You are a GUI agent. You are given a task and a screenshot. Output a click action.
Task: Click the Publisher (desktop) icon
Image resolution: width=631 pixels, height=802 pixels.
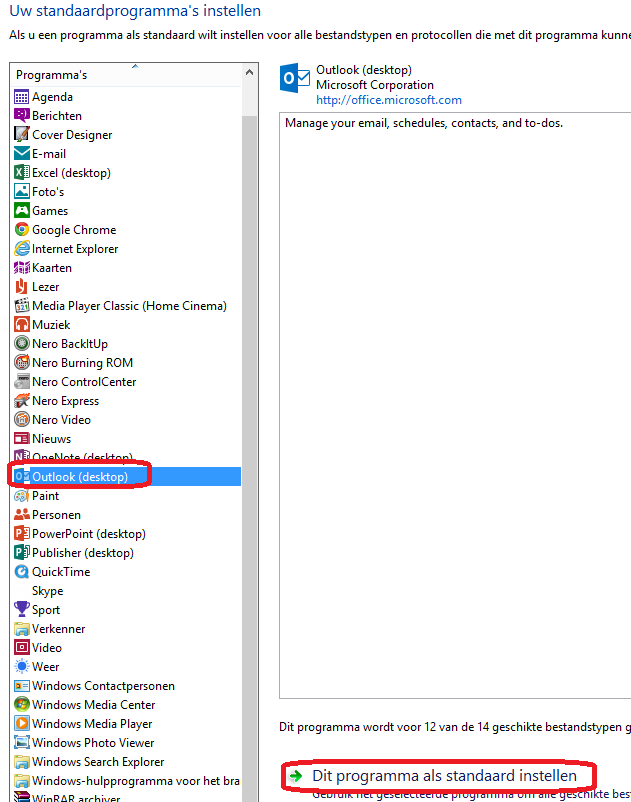point(21,552)
